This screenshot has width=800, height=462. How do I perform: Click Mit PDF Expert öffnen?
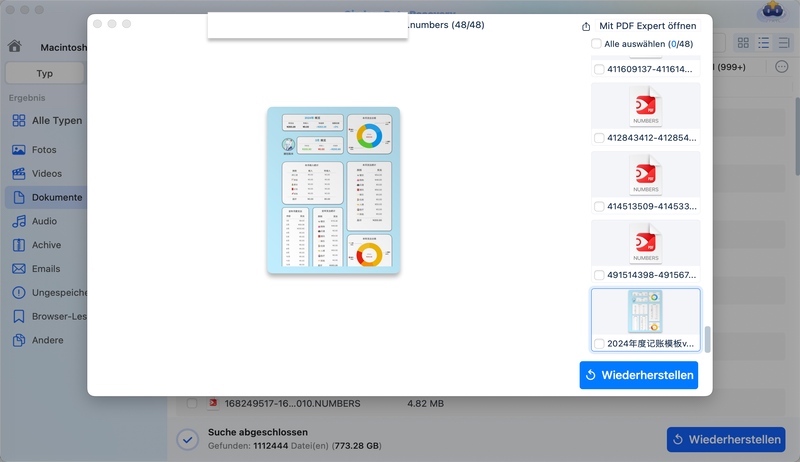(x=647, y=25)
